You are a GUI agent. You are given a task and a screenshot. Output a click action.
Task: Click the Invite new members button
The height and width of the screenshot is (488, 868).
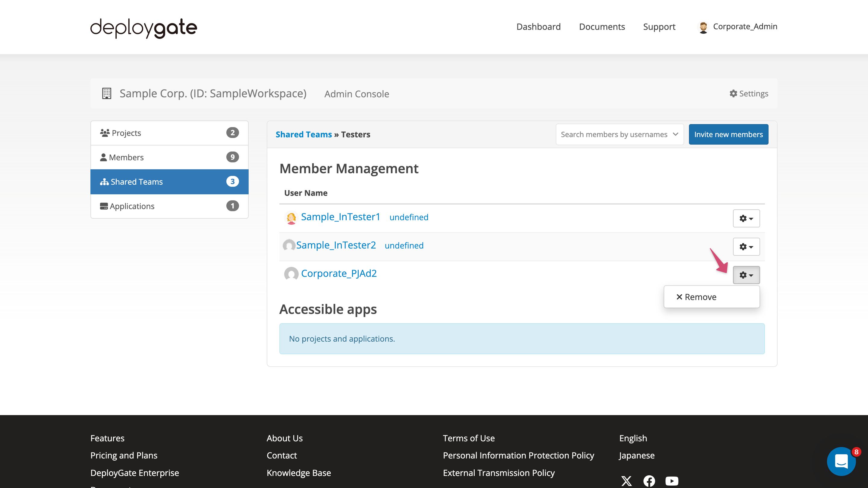pos(728,134)
